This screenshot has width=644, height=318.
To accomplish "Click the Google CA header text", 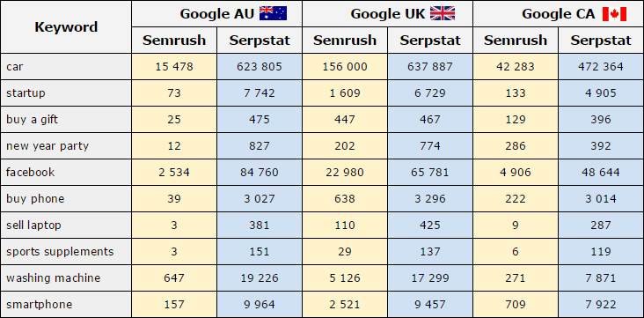I will tap(559, 14).
